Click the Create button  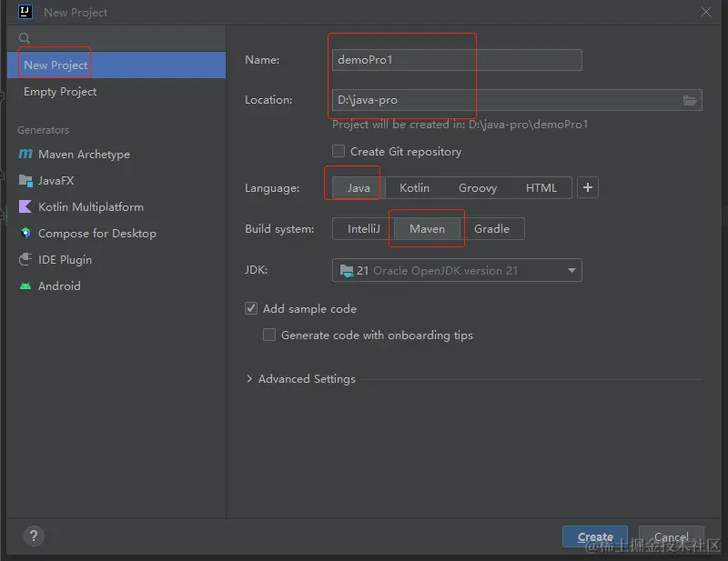595,536
